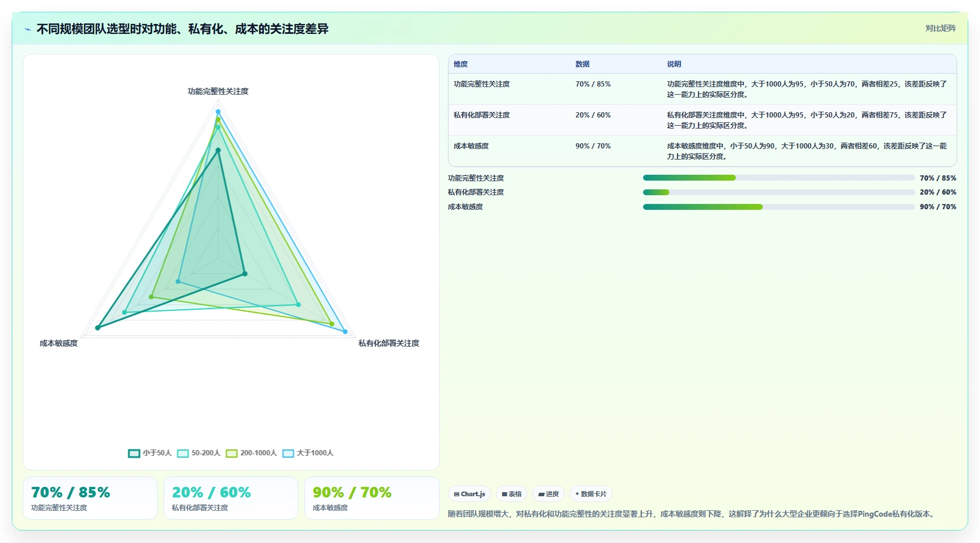
Task: Click the 表格 tag chip
Action: [512, 494]
